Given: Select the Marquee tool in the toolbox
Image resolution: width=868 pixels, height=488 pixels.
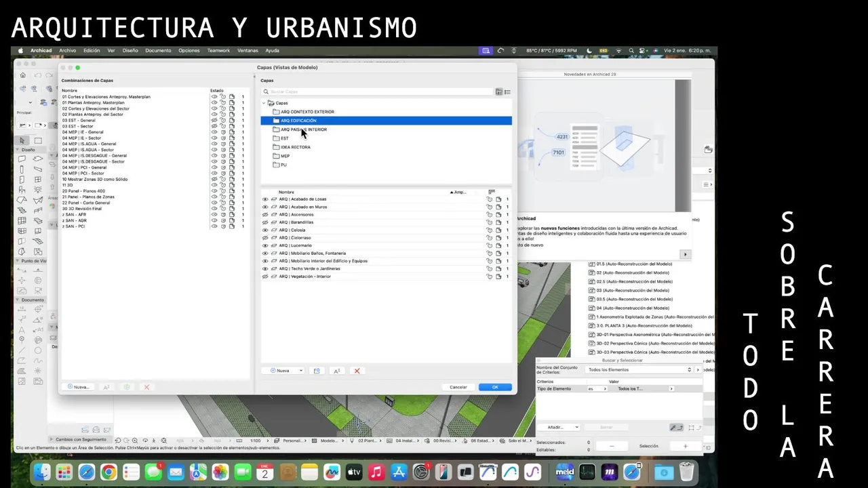Looking at the screenshot, I should click(x=38, y=140).
